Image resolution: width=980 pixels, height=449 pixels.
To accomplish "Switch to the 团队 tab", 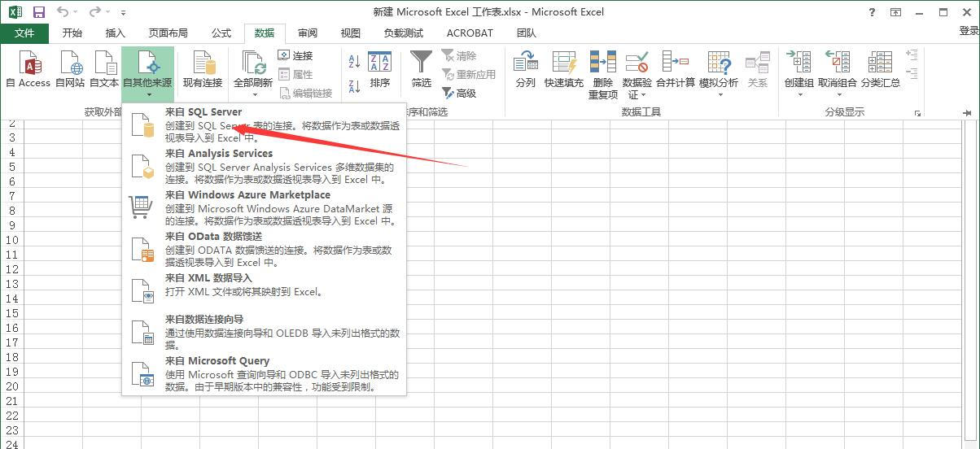I will click(527, 33).
